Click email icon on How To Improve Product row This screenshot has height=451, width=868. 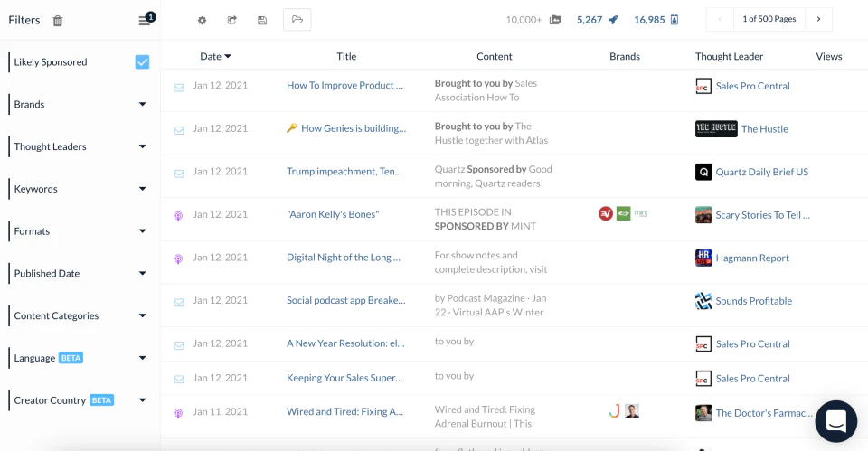[x=179, y=88]
